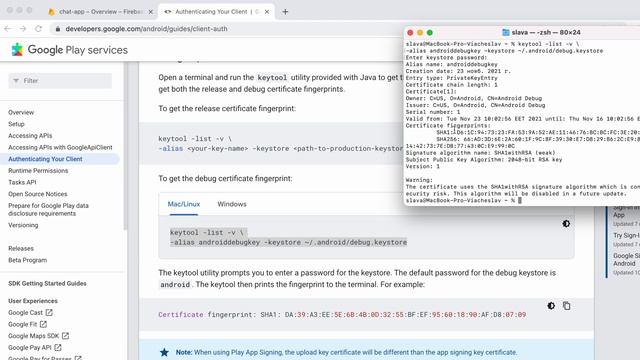640x360 pixels.
Task: Open Accessing APIs with GoogleApiClient link
Action: click(x=60, y=147)
